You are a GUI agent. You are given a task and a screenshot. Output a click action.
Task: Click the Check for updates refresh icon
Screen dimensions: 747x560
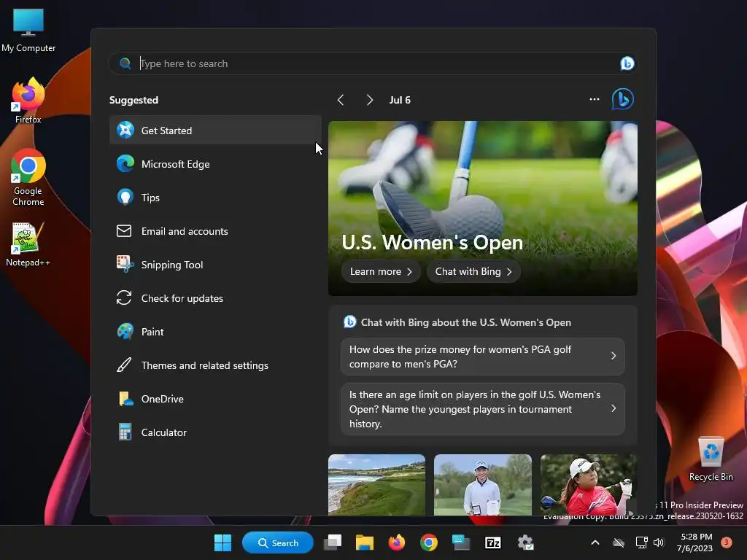[124, 298]
